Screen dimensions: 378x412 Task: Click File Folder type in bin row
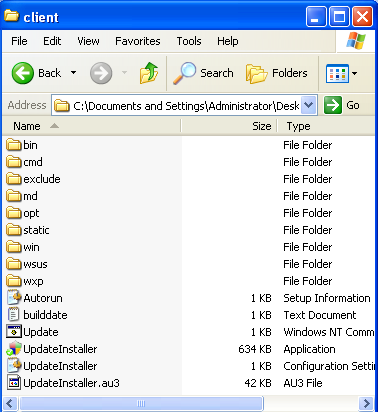coord(308,145)
